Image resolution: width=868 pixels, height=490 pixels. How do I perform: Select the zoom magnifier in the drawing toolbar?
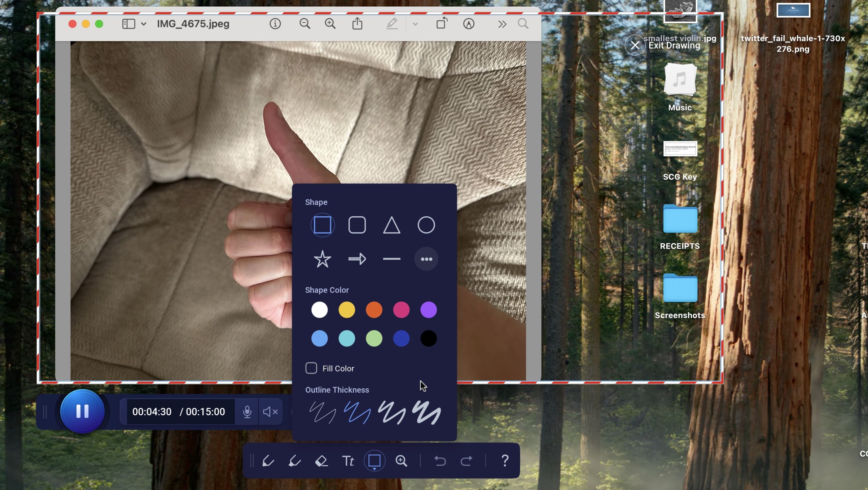(401, 461)
